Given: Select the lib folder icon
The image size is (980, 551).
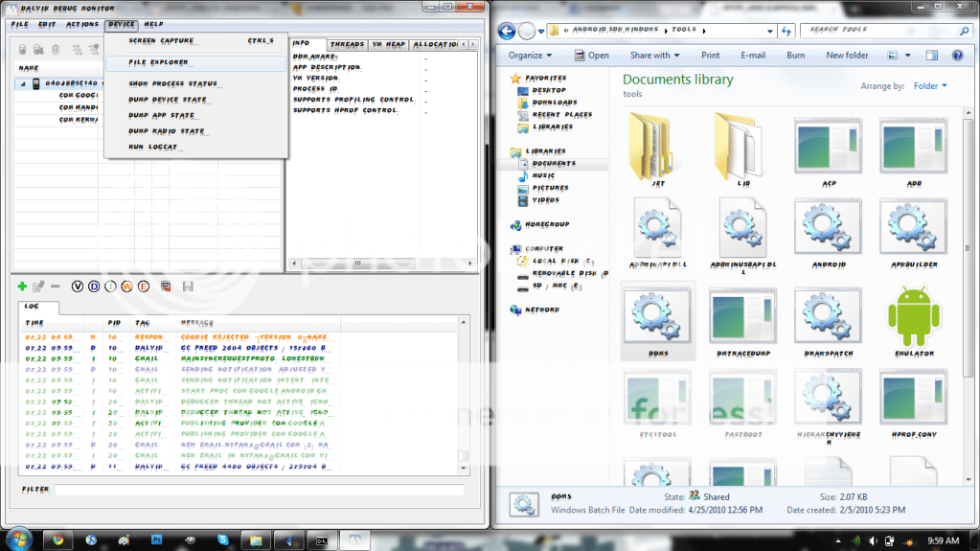Looking at the screenshot, I should click(x=738, y=145).
